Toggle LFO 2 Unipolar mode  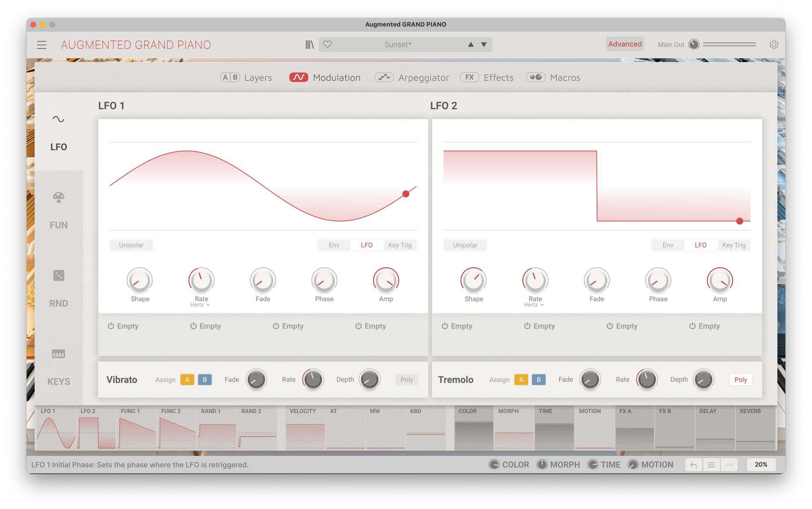click(465, 245)
